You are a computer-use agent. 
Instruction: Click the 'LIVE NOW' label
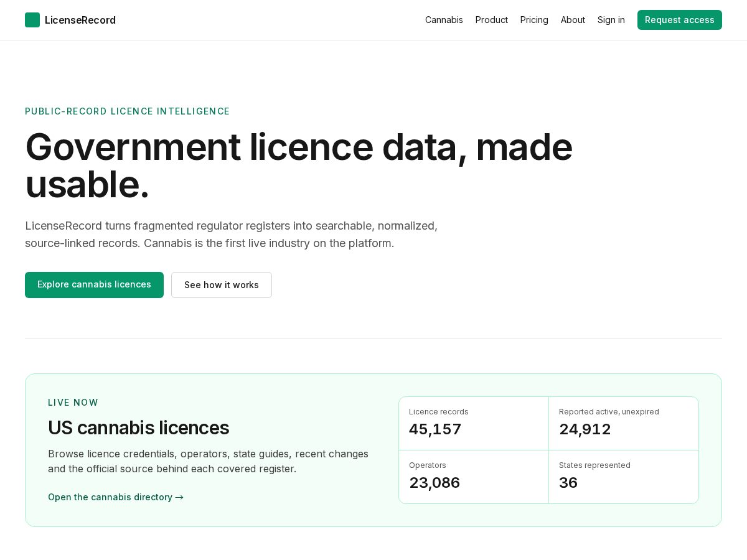[x=73, y=403]
